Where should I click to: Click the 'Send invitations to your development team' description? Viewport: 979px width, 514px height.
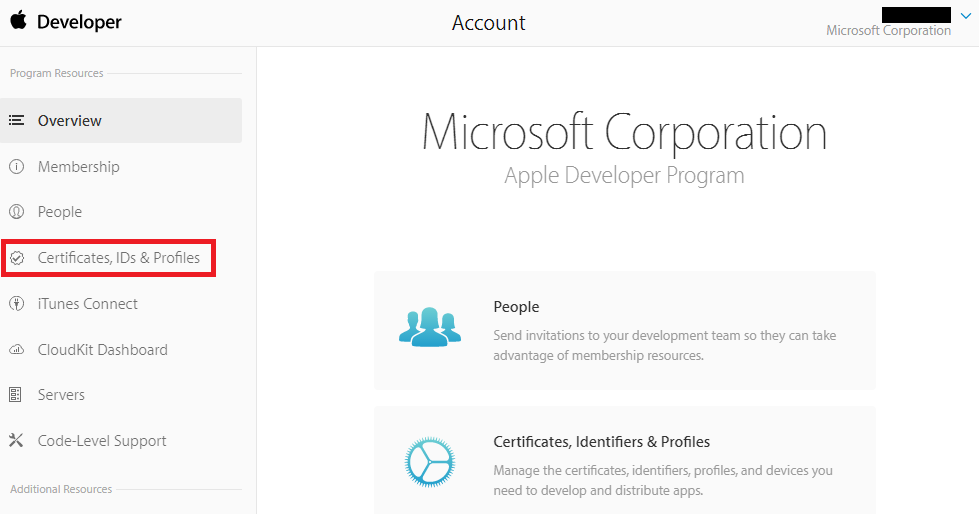pos(664,345)
